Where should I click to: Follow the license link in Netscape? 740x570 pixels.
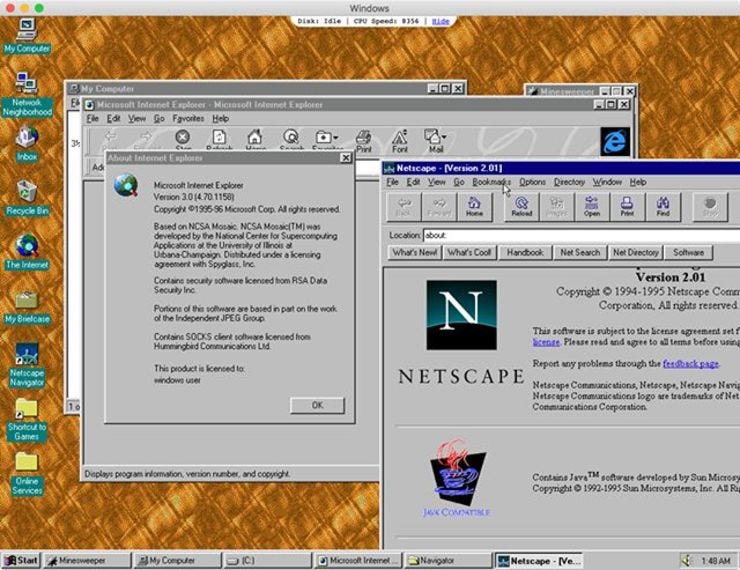(546, 342)
